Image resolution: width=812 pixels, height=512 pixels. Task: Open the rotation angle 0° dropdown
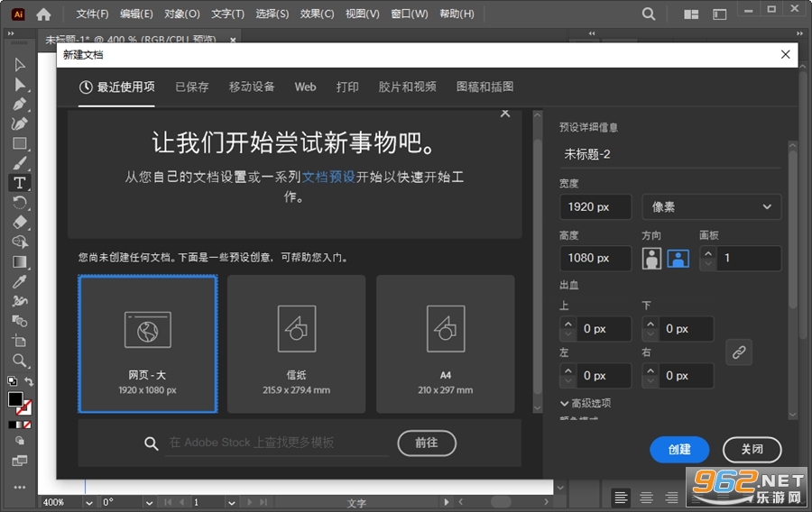tap(149, 502)
